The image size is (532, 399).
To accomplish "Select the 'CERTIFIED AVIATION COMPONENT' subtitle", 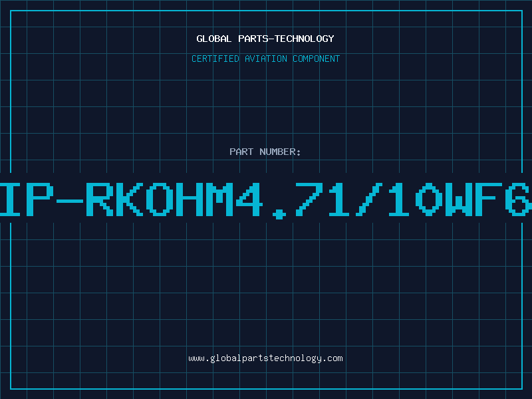I will click(265, 59).
